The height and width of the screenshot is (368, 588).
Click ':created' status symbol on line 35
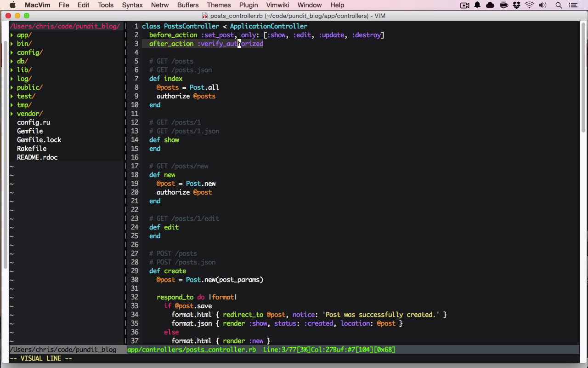(x=318, y=323)
